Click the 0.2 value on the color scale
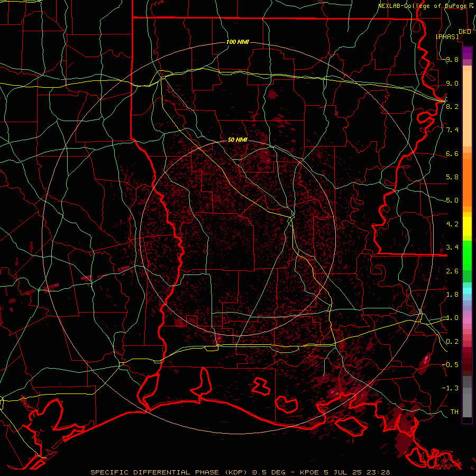The width and height of the screenshot is (476, 476). [x=452, y=342]
